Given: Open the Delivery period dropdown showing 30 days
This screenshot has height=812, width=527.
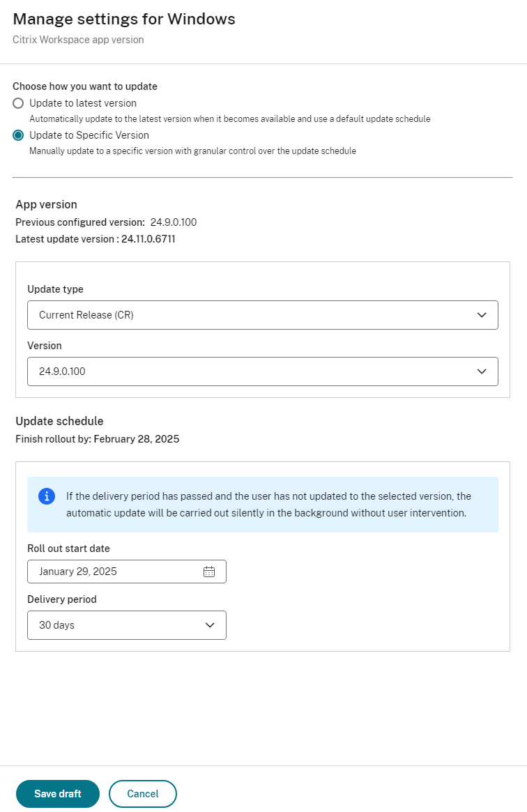Looking at the screenshot, I should click(126, 625).
